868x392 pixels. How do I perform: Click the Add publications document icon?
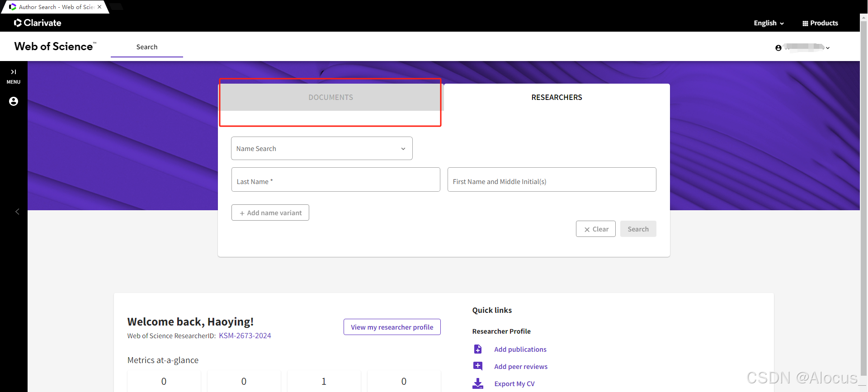coord(478,349)
